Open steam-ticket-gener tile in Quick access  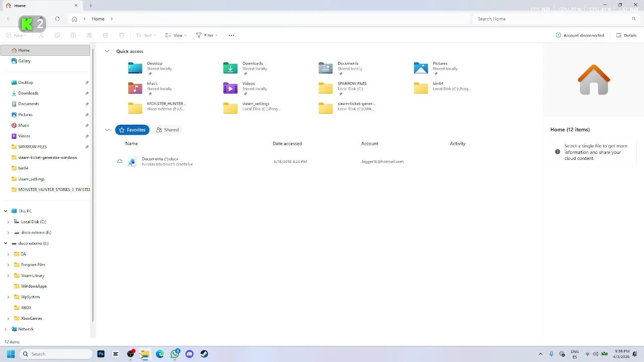347,108
